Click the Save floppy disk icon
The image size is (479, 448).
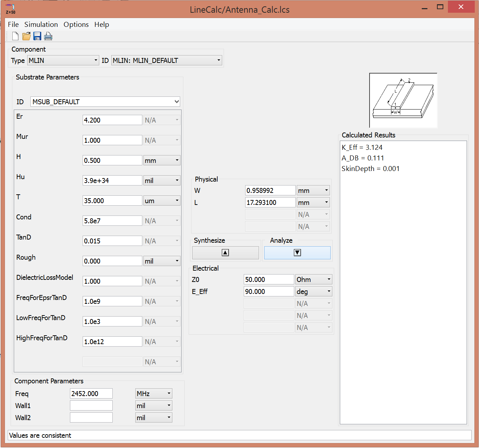click(x=37, y=36)
